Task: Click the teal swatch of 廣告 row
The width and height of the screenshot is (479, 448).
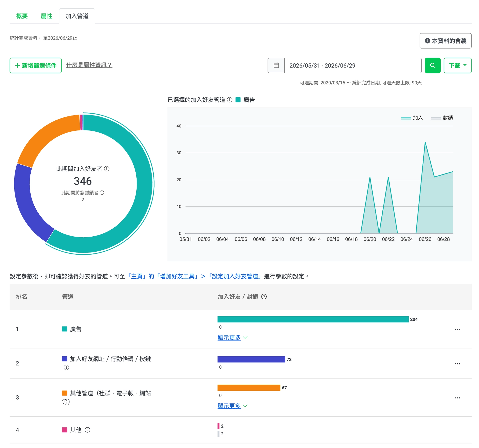Action: 64,329
